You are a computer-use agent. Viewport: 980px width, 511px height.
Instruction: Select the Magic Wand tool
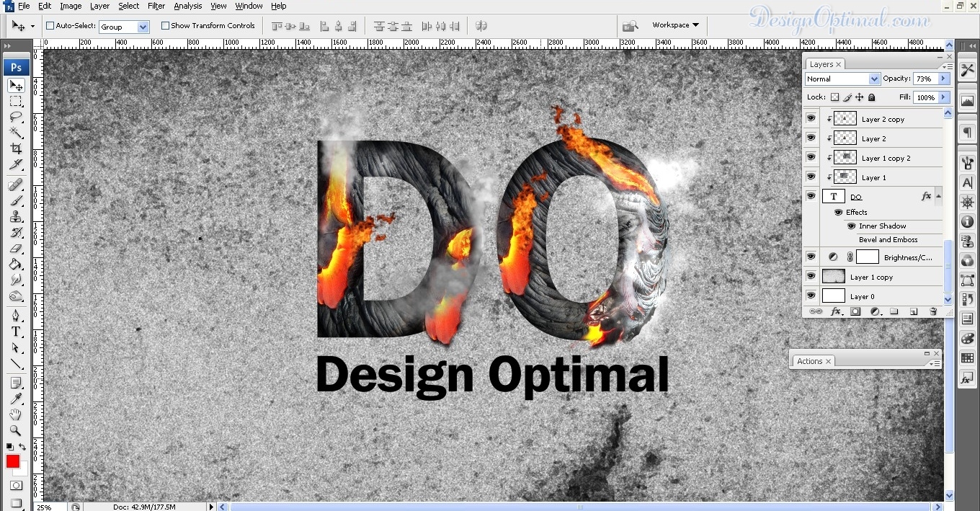pyautogui.click(x=16, y=133)
